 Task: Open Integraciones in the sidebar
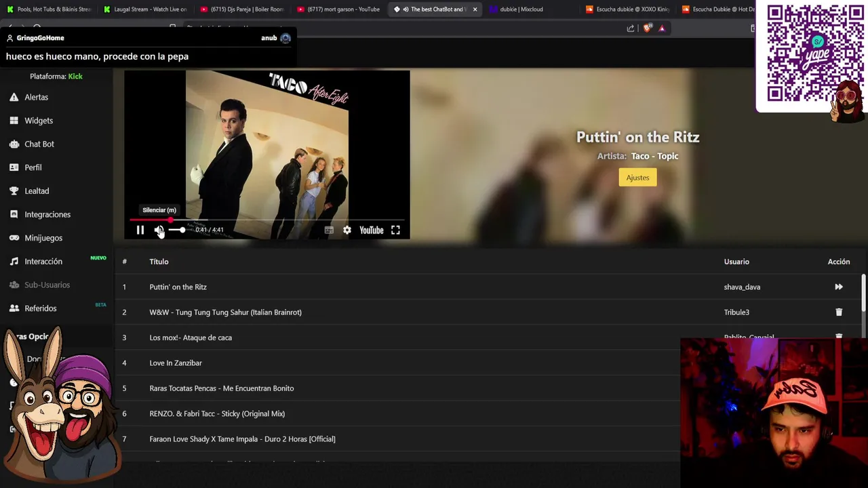coord(47,214)
